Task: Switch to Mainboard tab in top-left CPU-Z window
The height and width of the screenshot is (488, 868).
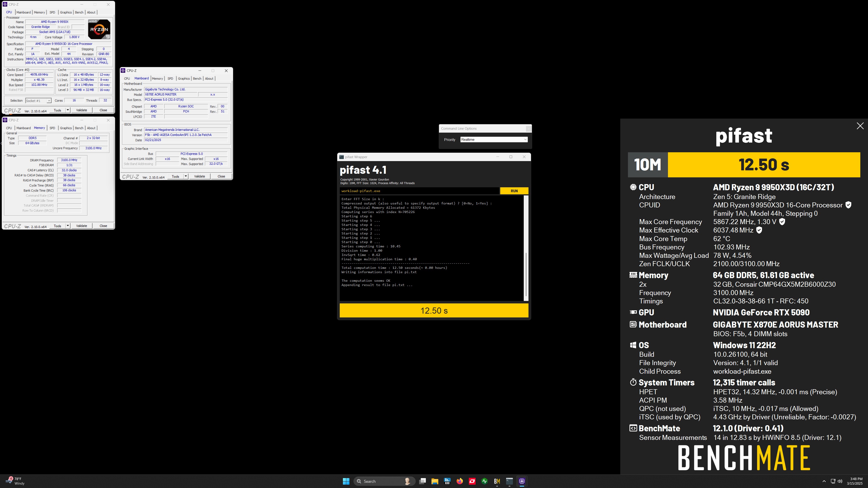Action: click(24, 12)
